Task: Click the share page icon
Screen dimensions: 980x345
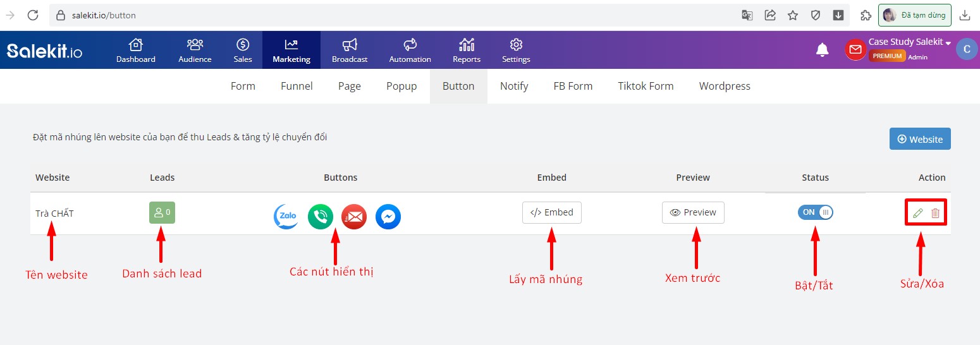Action: coord(770,15)
